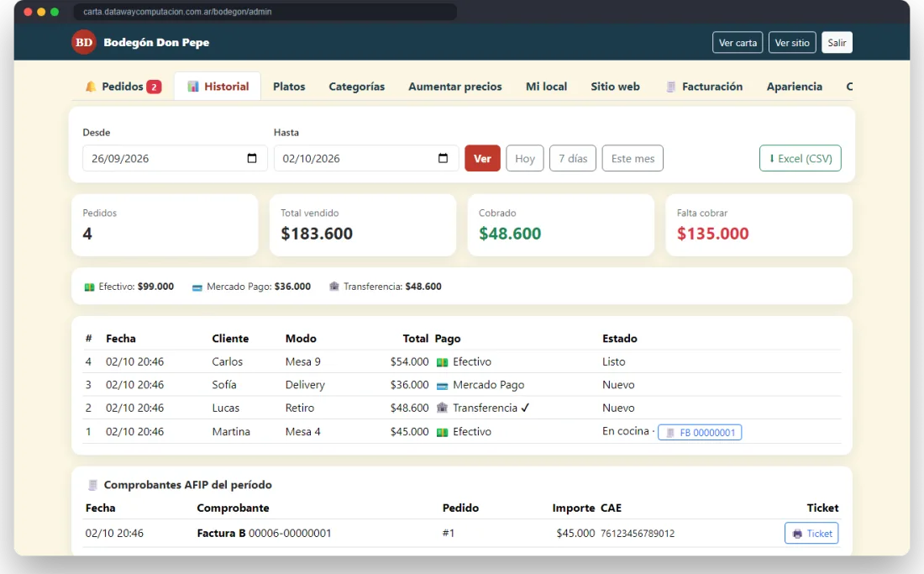Show the last 7 días

(x=573, y=158)
